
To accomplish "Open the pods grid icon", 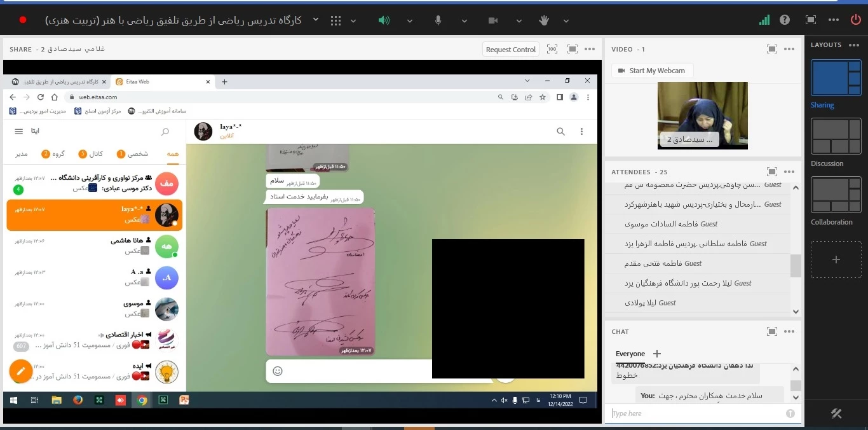I will (336, 20).
